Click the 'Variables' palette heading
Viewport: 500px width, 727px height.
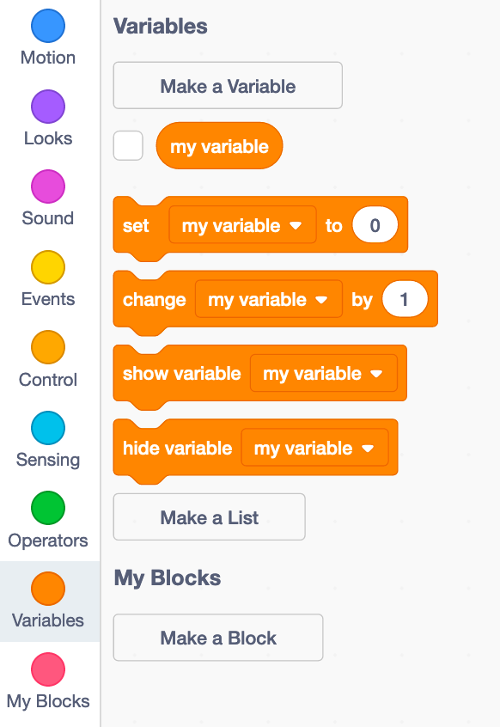(160, 26)
